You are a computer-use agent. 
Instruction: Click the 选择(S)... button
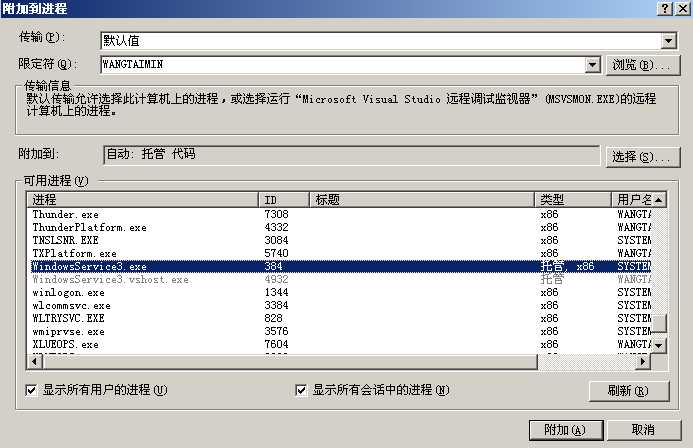(642, 157)
